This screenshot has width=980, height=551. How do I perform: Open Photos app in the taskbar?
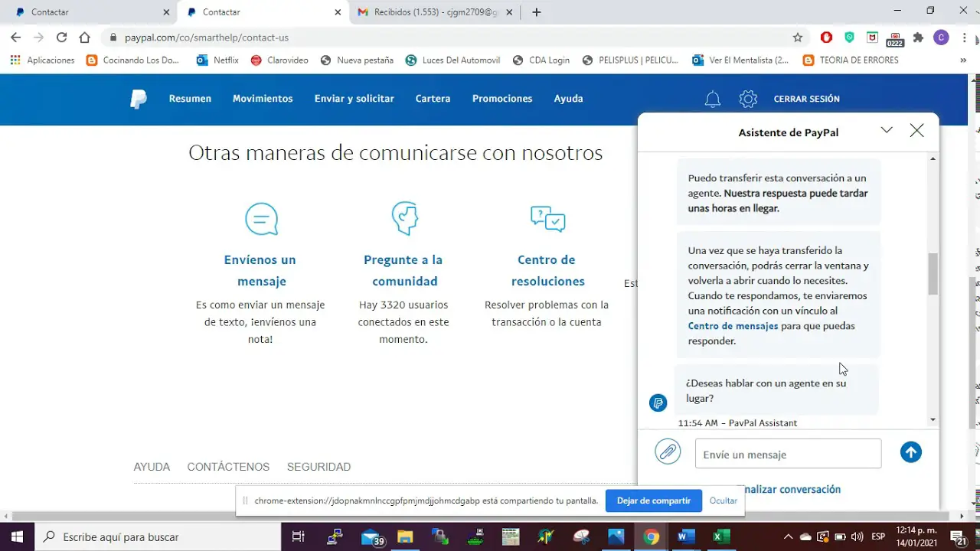coord(616,536)
